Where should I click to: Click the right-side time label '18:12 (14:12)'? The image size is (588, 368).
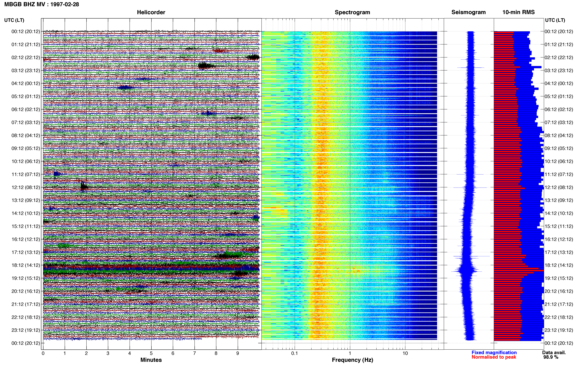click(559, 265)
